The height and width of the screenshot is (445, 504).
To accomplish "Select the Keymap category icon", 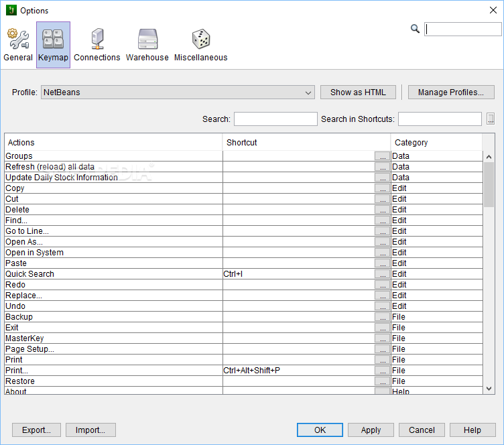I will tap(53, 45).
